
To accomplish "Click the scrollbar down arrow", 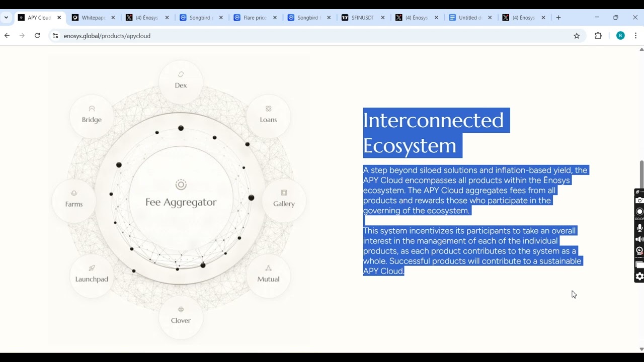I will click(641, 349).
